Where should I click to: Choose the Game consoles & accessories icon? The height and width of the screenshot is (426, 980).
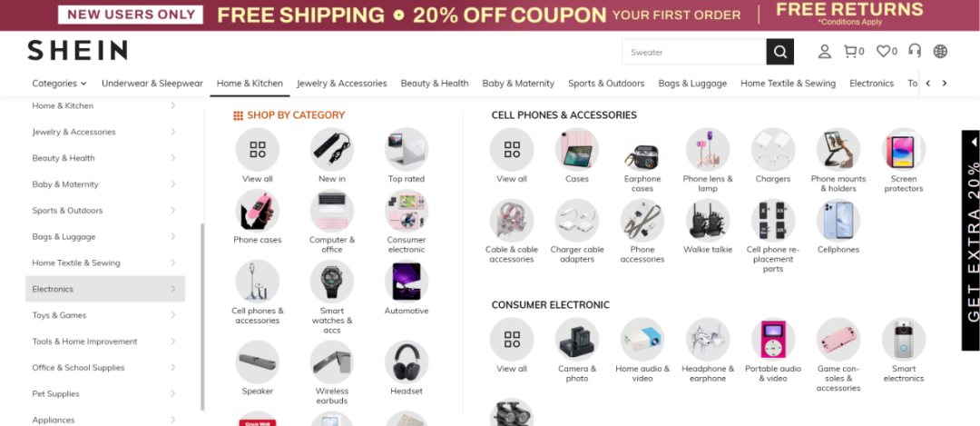click(838, 340)
